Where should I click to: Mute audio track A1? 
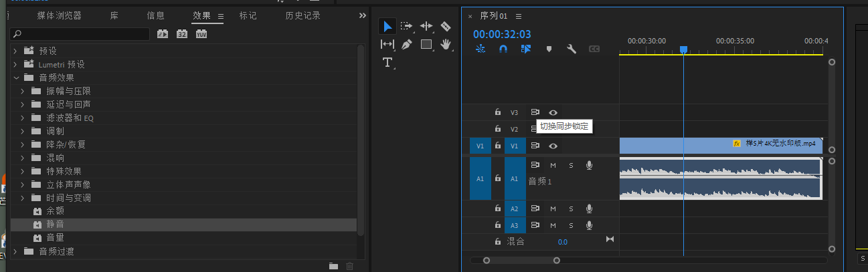553,165
